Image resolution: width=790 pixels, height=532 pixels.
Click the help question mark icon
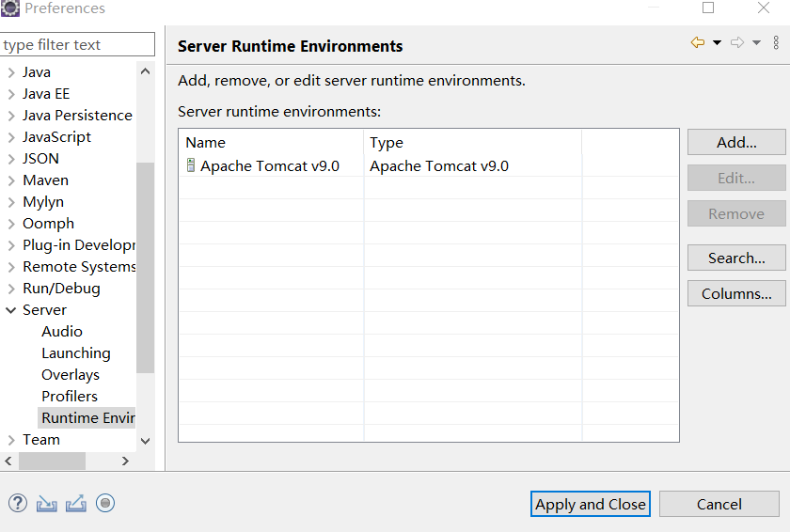point(18,503)
